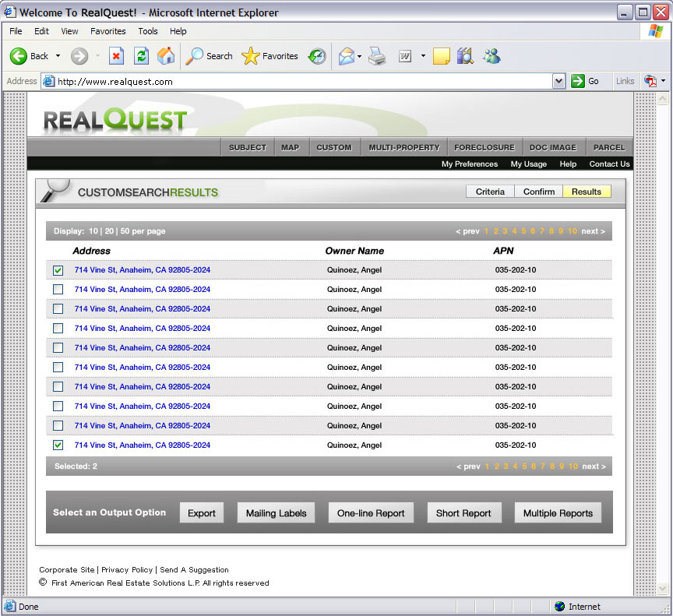The image size is (673, 616).
Task: Open the Edit menu
Action: (41, 31)
